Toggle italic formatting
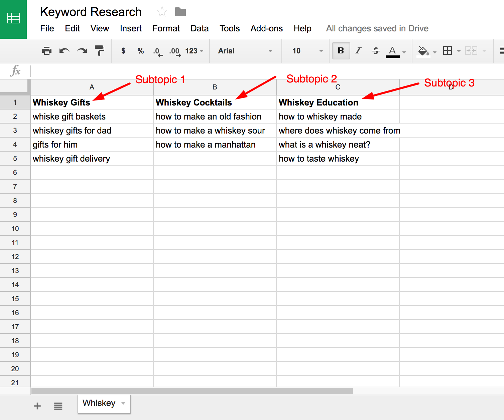This screenshot has height=420, width=504. tap(358, 51)
